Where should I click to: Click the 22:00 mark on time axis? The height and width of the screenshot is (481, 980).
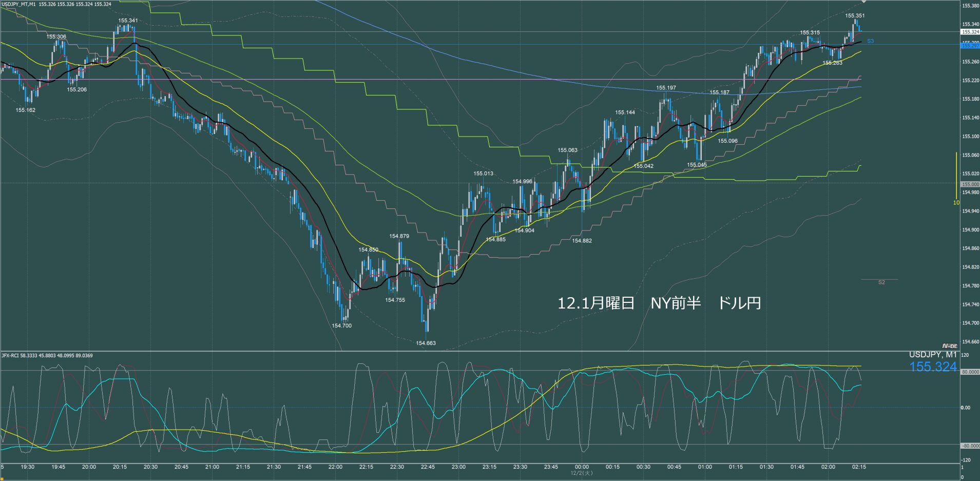[x=335, y=467]
